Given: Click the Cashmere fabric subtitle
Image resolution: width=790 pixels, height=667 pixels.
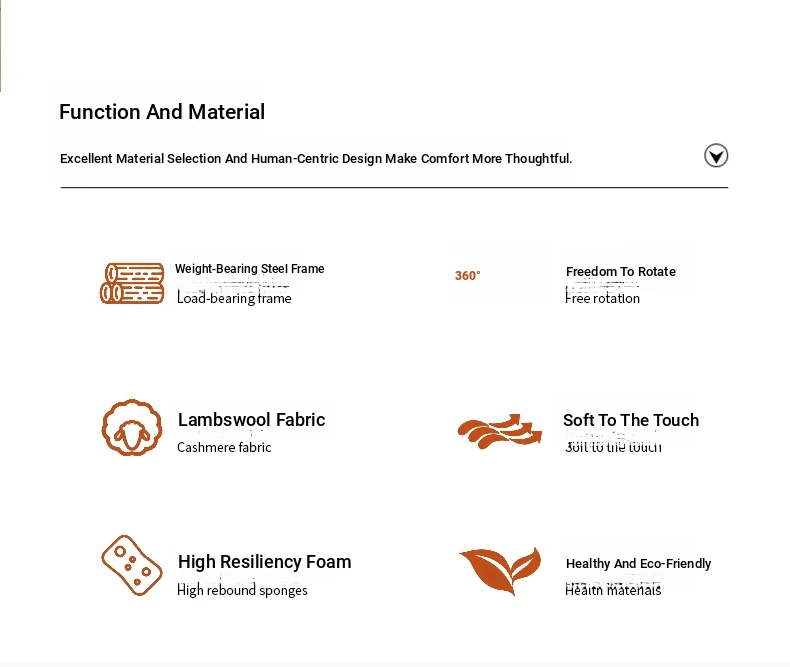Looking at the screenshot, I should click(224, 447).
